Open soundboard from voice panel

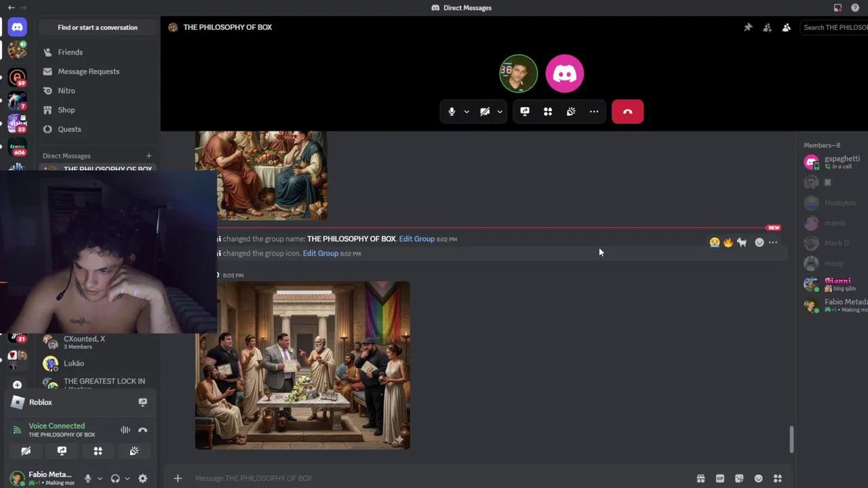point(134,451)
